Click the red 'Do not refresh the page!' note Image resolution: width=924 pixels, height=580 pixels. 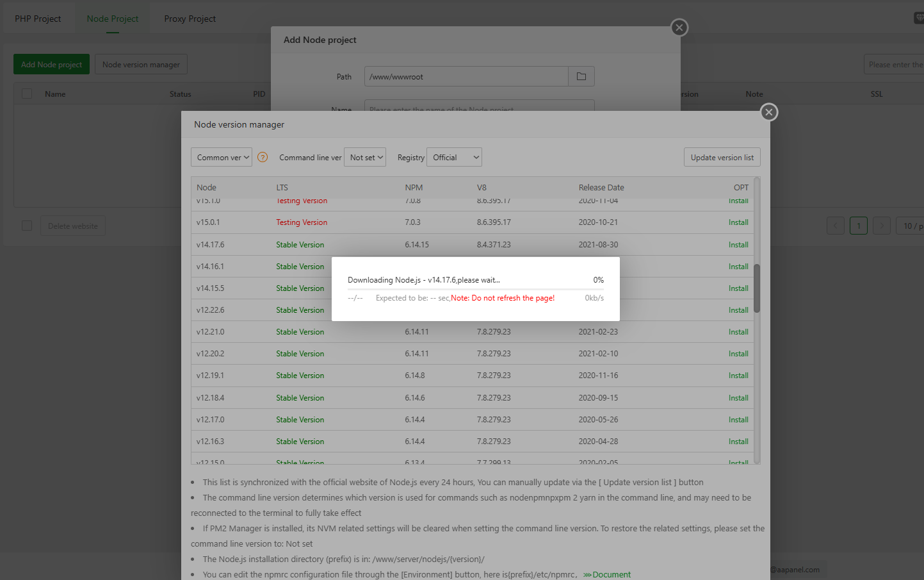tap(503, 298)
